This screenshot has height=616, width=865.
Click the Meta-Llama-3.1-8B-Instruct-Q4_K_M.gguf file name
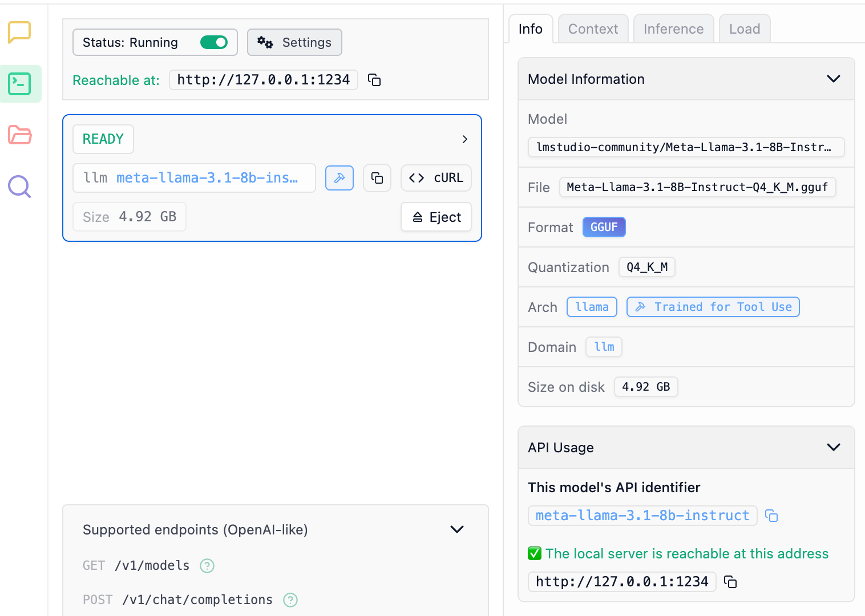(x=697, y=187)
